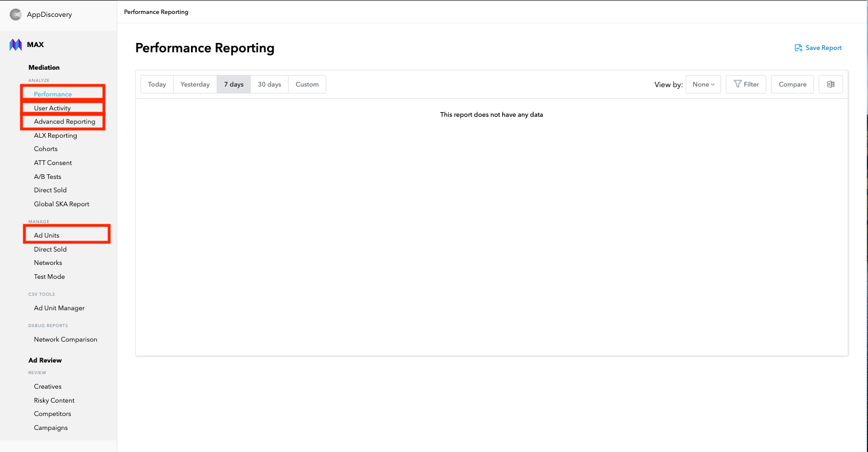Navigate to Ad Units under Manage

(47, 234)
